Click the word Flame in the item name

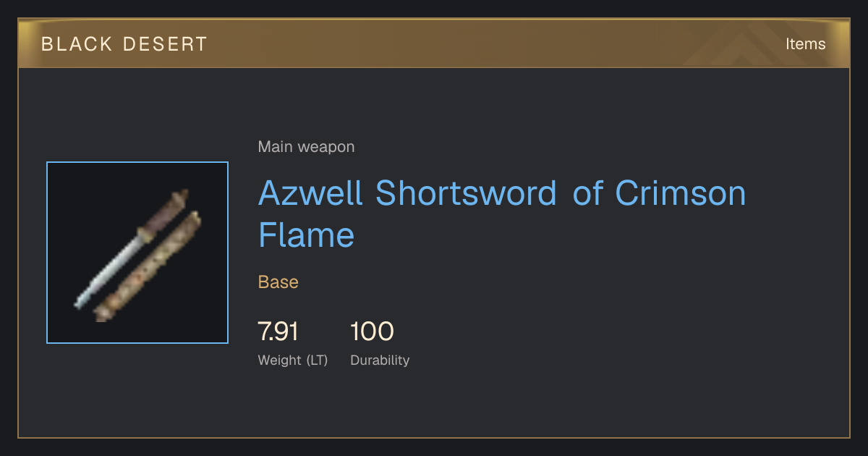coord(307,235)
